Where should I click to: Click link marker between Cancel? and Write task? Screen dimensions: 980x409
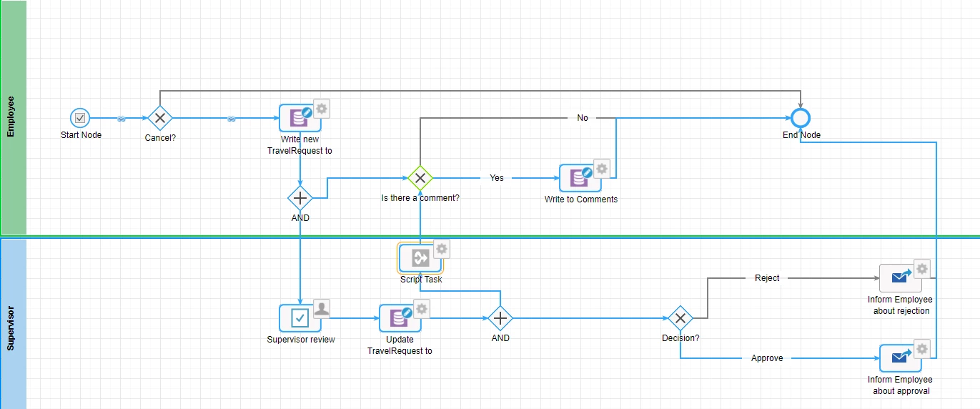231,119
